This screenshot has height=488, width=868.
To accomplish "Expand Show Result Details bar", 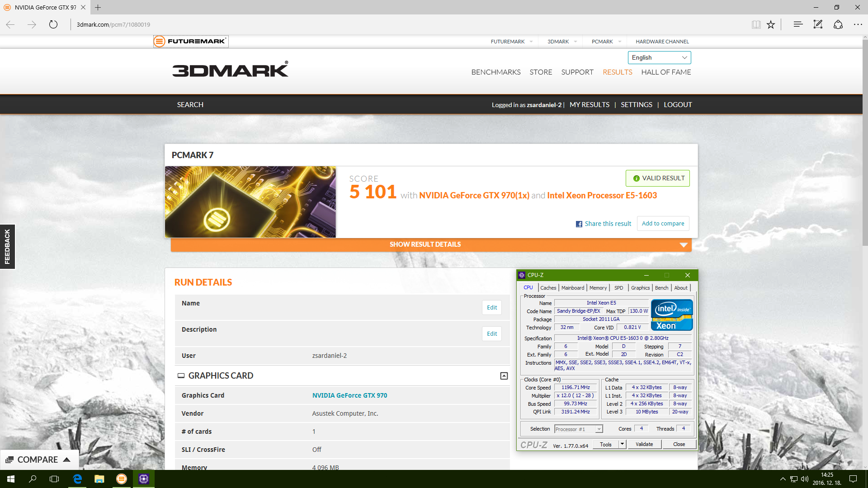I will (431, 244).
